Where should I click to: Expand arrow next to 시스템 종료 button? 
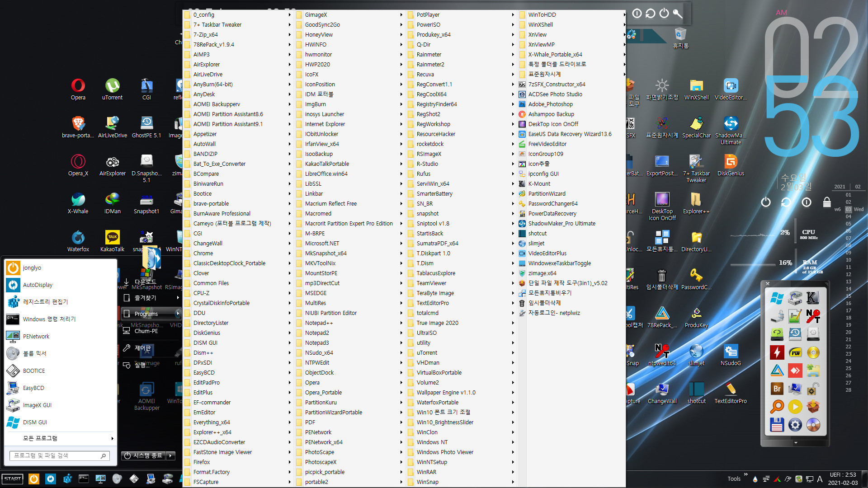point(171,455)
